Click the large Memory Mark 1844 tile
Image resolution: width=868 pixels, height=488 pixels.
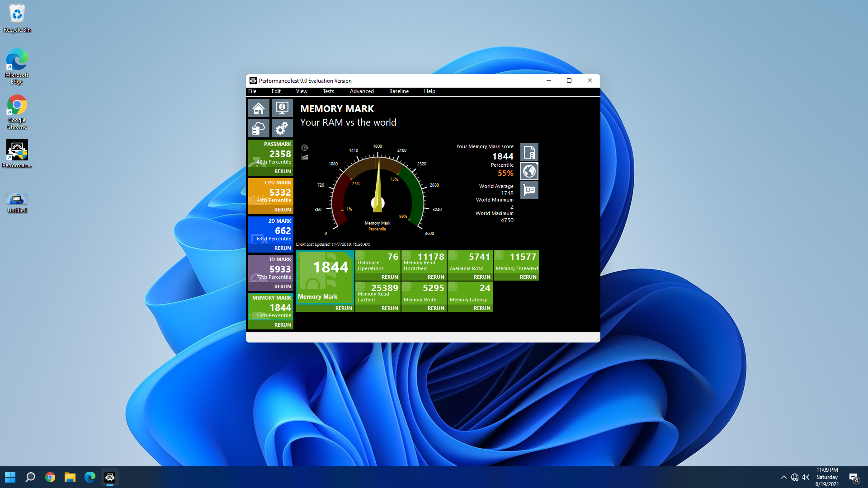click(325, 276)
